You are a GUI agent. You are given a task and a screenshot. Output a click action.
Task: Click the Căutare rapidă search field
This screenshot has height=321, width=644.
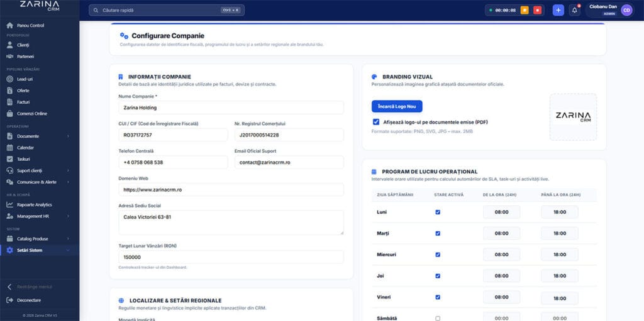[x=167, y=10]
